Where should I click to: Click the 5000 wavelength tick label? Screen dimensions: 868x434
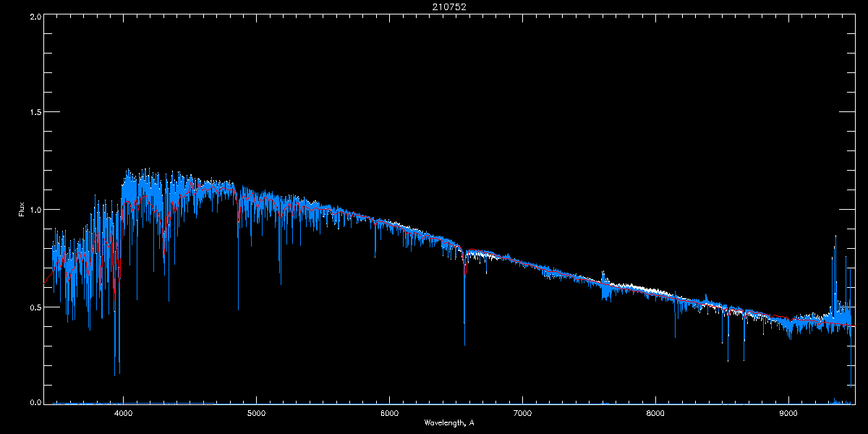(256, 414)
